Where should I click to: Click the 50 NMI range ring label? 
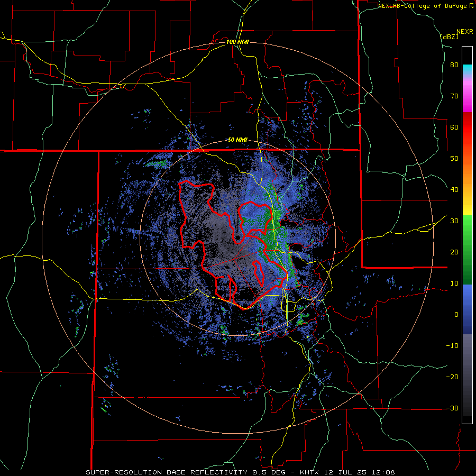tap(237, 140)
